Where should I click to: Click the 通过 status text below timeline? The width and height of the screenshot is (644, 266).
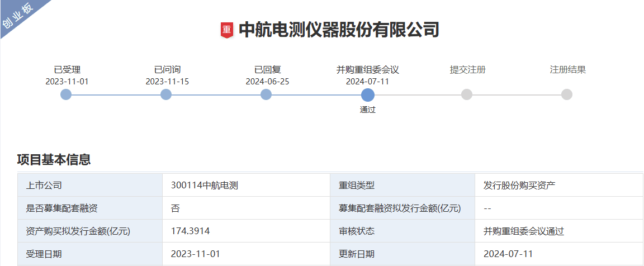pos(368,110)
